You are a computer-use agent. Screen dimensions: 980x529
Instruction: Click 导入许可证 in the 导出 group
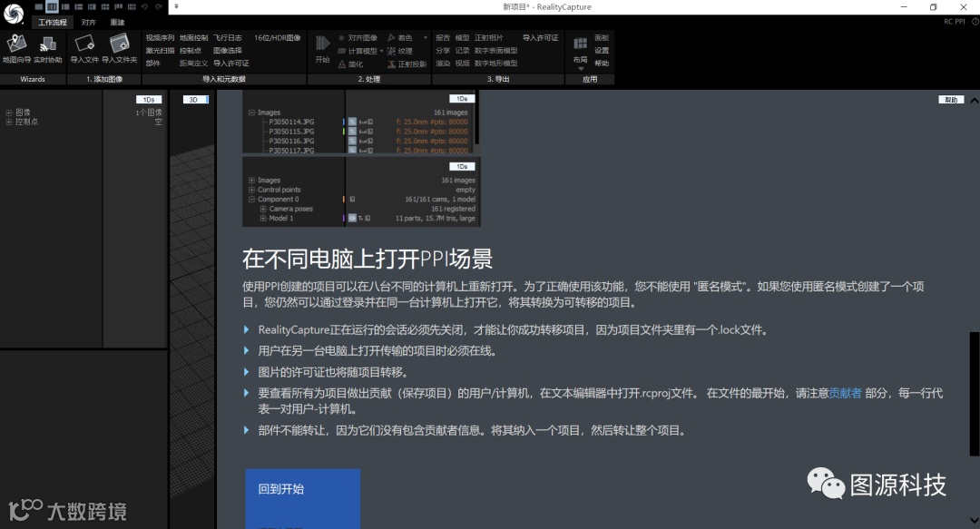tap(541, 38)
